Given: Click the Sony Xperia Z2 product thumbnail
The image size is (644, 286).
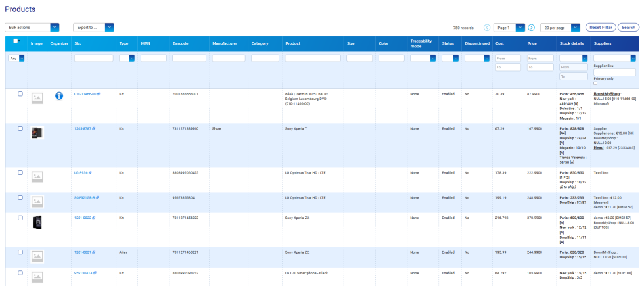Looking at the screenshot, I should coord(37,222).
